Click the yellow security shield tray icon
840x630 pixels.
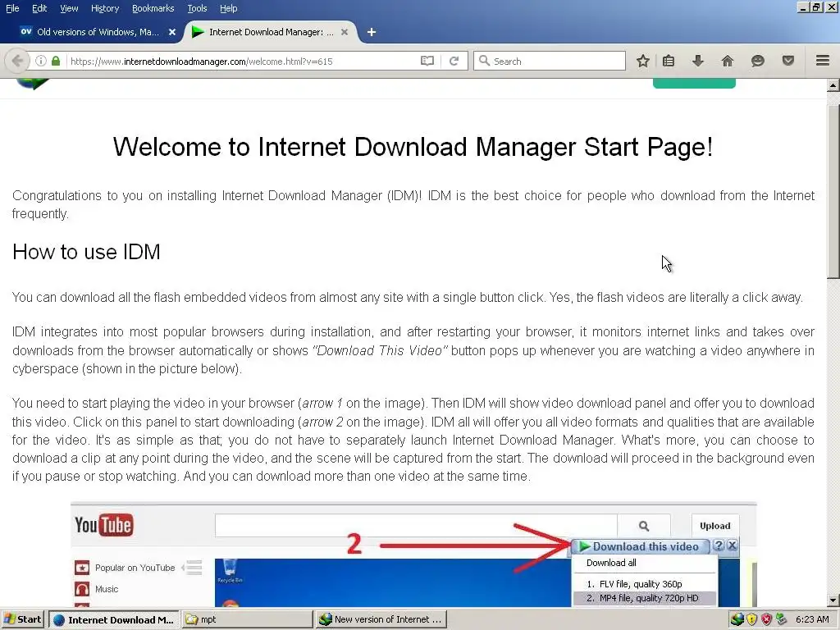(x=752, y=619)
